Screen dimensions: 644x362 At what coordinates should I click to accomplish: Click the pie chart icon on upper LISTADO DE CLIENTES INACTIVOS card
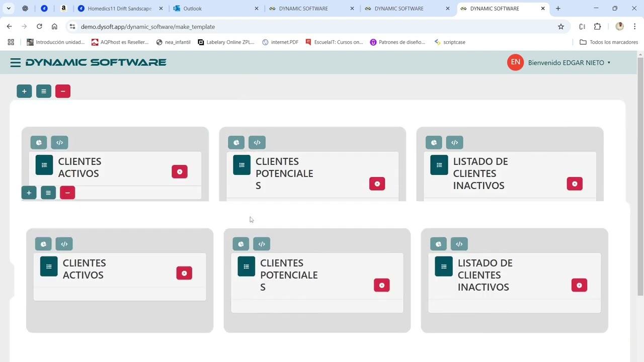(x=434, y=142)
